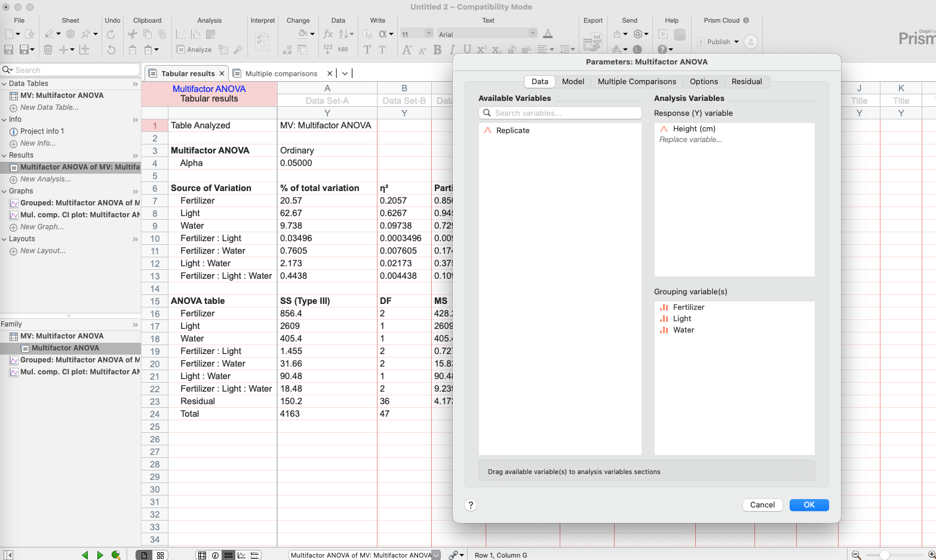The image size is (936, 560).
Task: Click the scissors Cut icon
Action: point(133,35)
